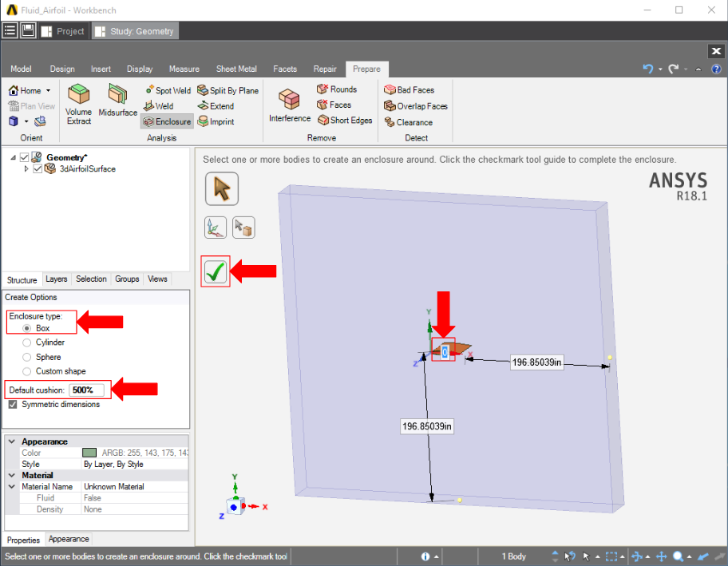Select the Box enclosure type
728x566 pixels.
[x=27, y=328]
